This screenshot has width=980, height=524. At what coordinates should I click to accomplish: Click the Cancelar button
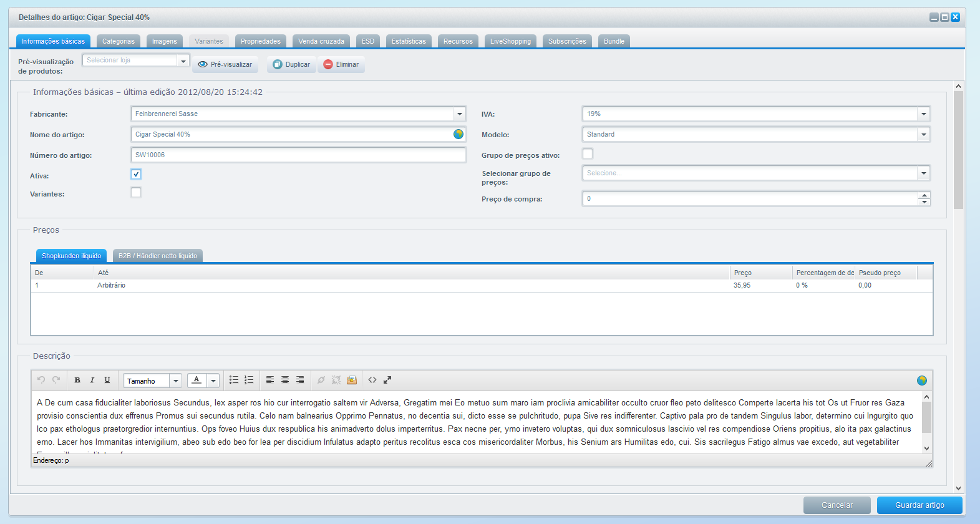837,505
